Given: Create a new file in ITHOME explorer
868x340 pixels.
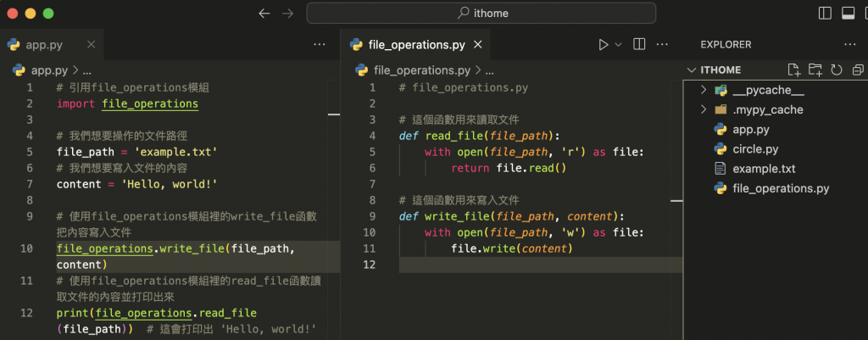Looking at the screenshot, I should click(x=793, y=70).
